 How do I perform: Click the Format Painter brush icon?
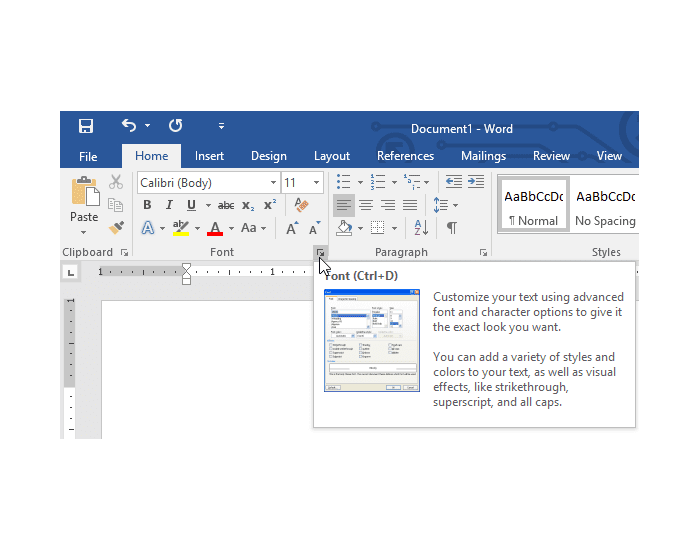tap(116, 228)
